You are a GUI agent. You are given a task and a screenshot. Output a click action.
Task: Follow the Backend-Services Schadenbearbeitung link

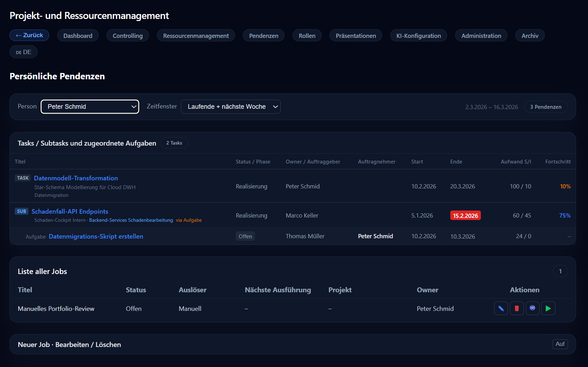tap(131, 220)
